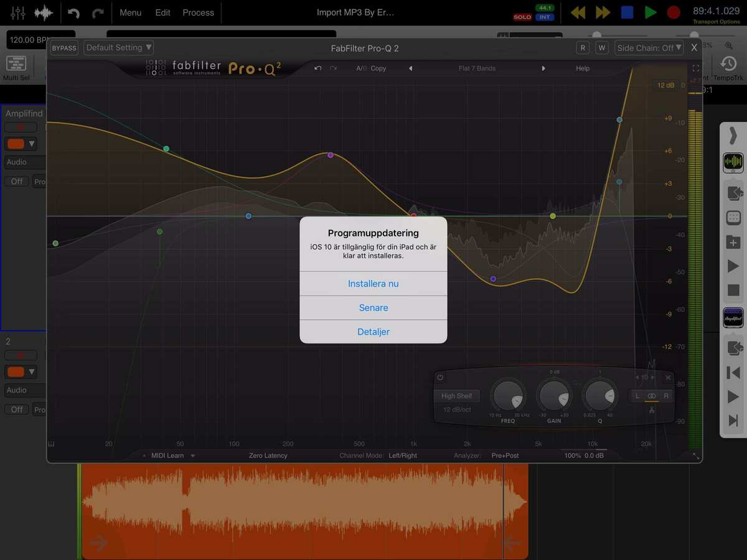Click the redo arrow in top bar
747x560 pixels.
97,13
